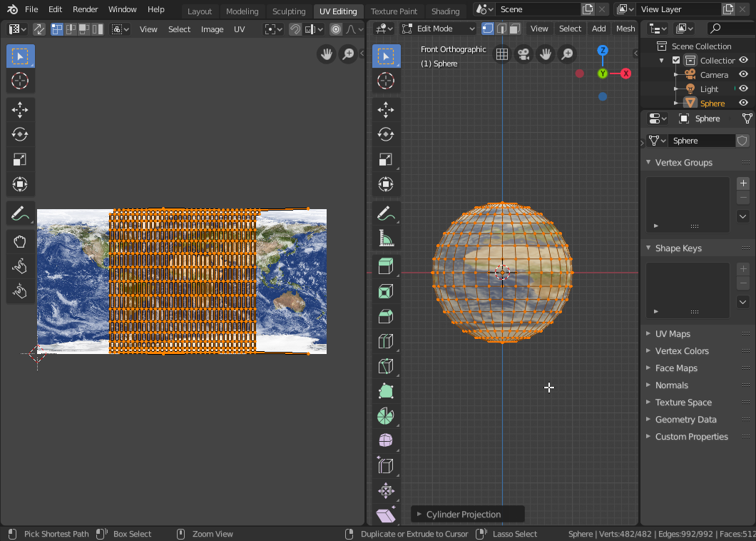Expand the UV Maps panel
This screenshot has height=541, width=756.
pyautogui.click(x=673, y=334)
